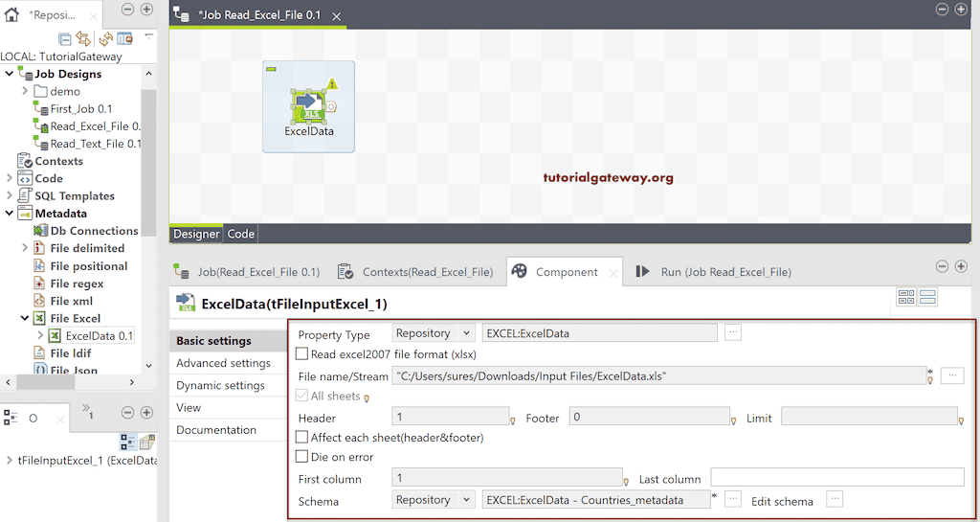Collapse the Job Designs tree node
This screenshot has width=980, height=522.
click(10, 74)
